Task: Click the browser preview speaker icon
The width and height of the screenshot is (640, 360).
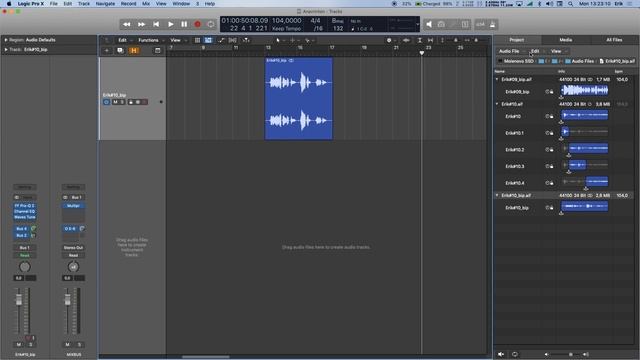Action: (501, 354)
